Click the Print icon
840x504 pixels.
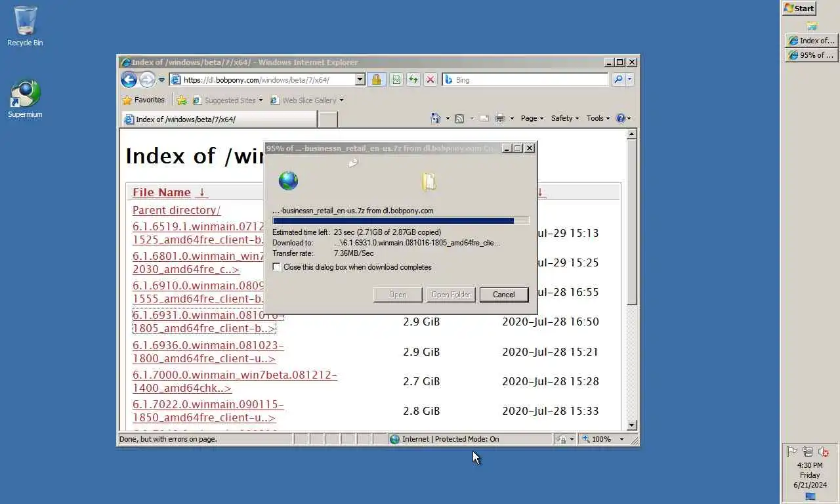coord(500,118)
